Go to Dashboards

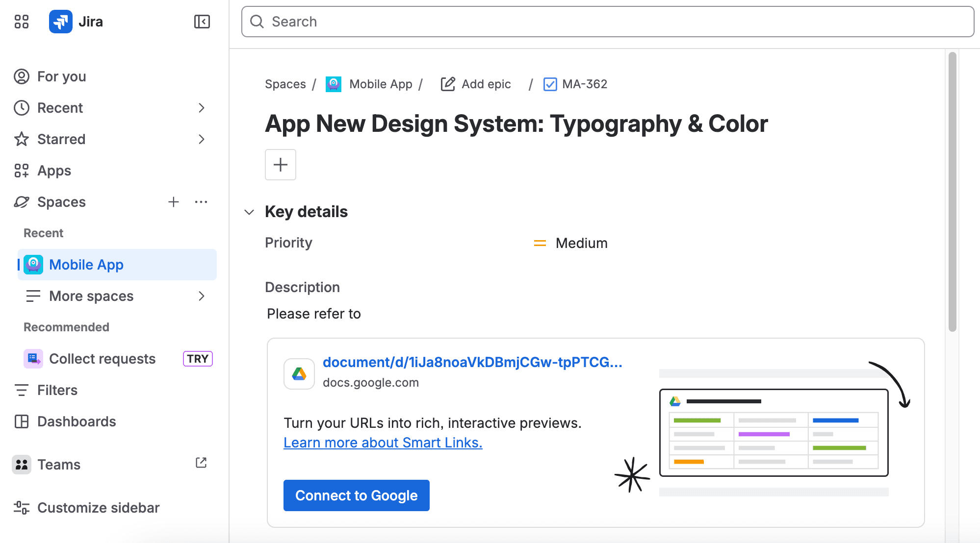coord(77,421)
